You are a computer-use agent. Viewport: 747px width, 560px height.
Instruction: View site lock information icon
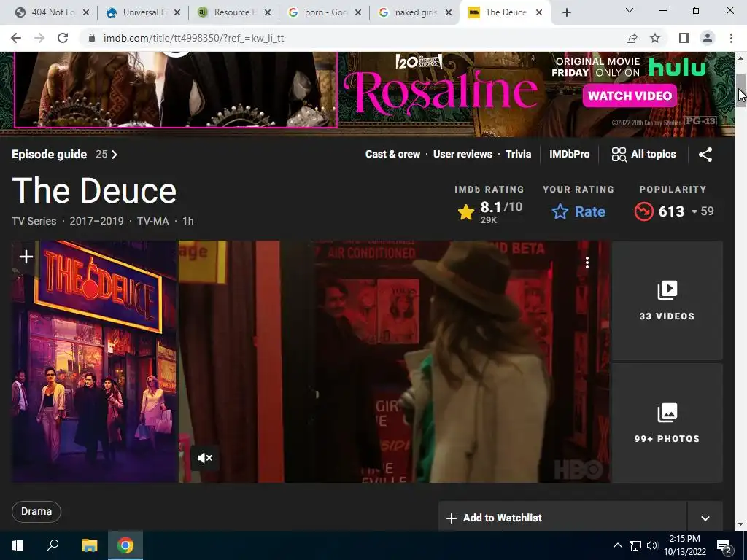click(x=92, y=38)
